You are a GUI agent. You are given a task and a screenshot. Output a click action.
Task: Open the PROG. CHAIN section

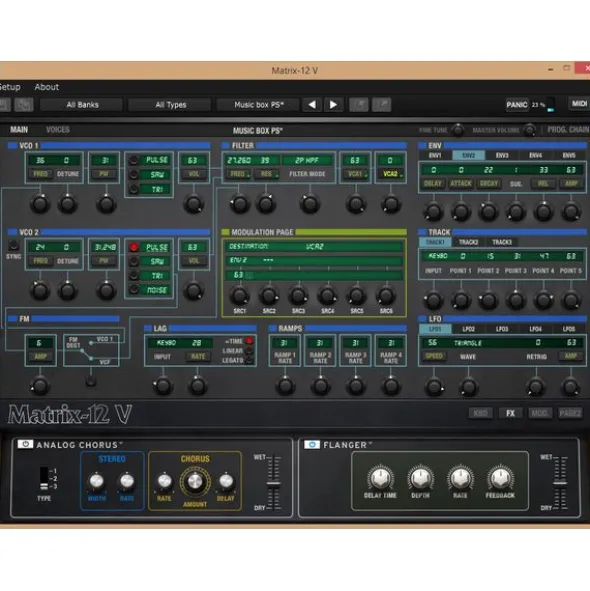568,130
